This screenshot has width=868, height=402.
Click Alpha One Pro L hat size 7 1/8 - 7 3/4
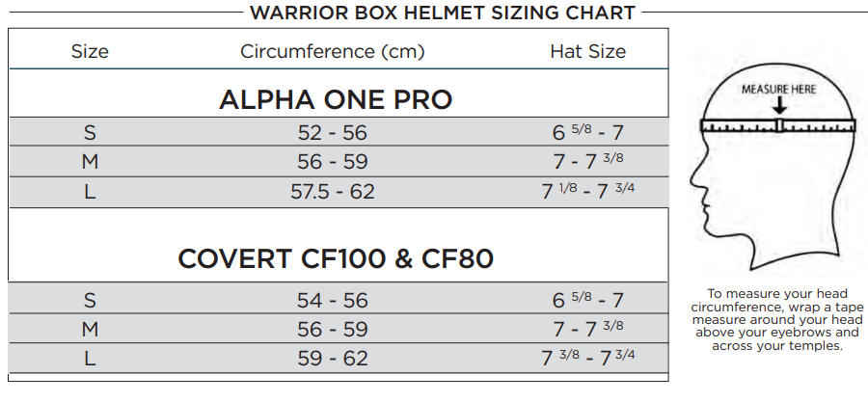pos(588,191)
